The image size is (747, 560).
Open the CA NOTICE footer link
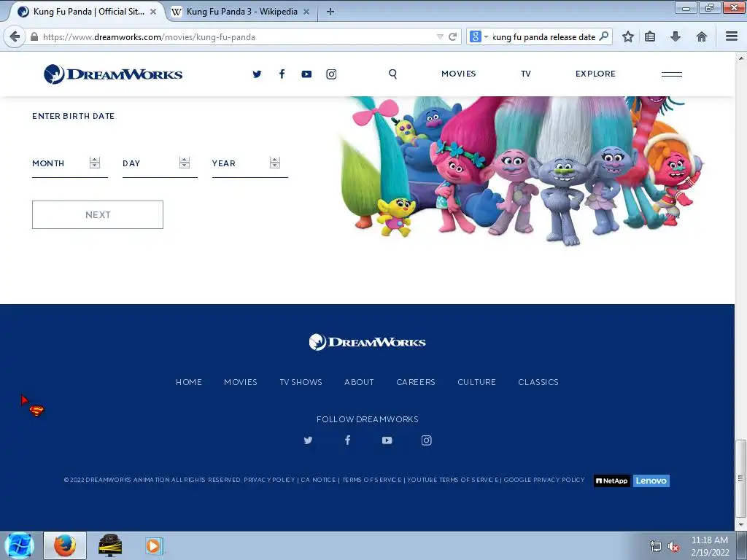pyautogui.click(x=318, y=480)
